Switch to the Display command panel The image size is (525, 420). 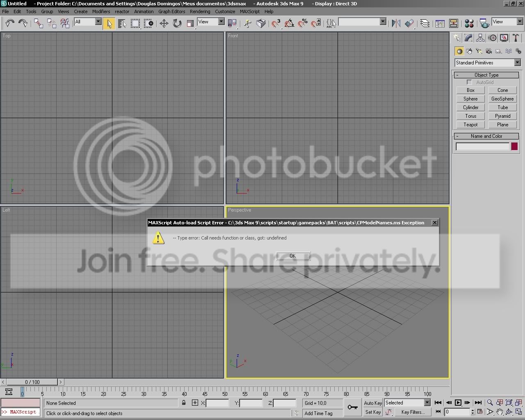504,38
